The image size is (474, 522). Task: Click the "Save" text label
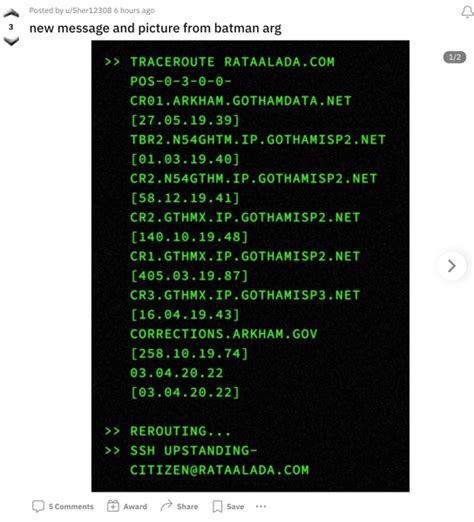coord(235,506)
